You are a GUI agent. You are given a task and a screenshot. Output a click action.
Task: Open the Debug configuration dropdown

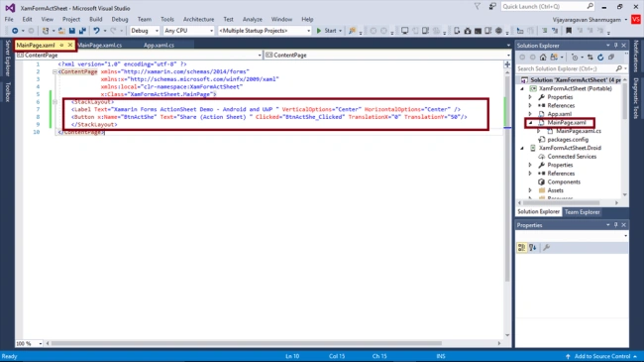pyautogui.click(x=145, y=31)
